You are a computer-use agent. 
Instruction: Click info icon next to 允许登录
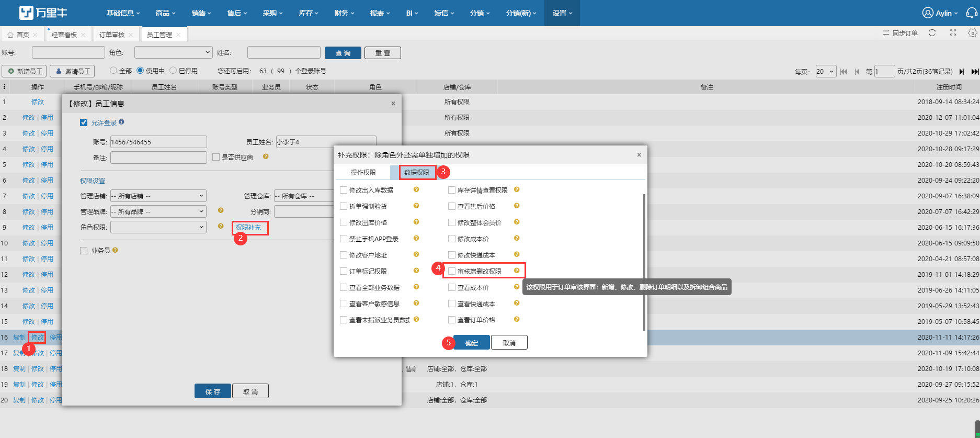121,122
